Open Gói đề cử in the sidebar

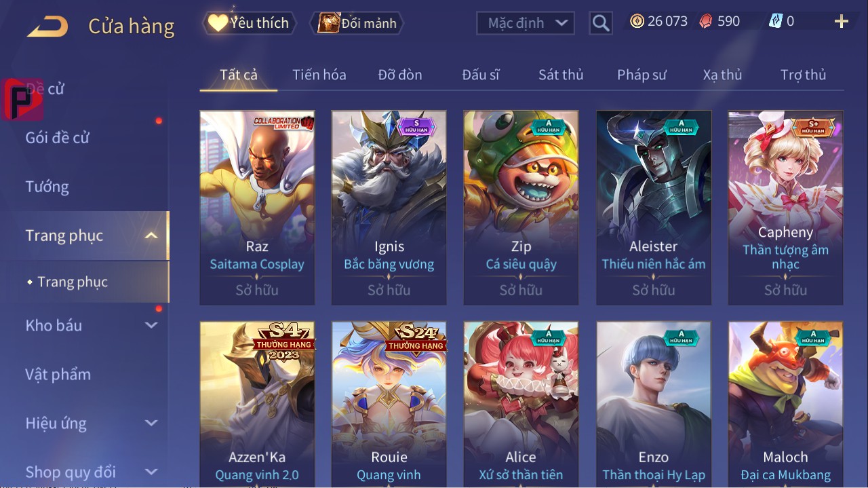pos(58,138)
